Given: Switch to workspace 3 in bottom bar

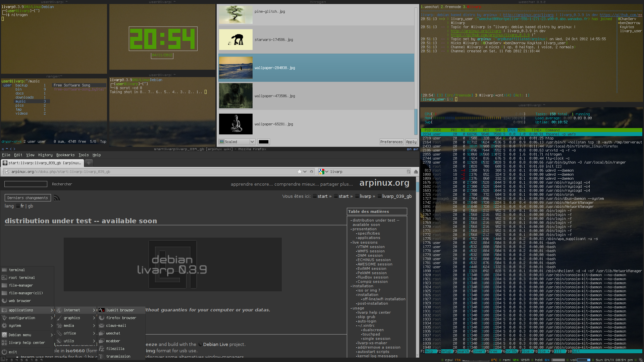Looking at the screenshot, I should (x=11, y=360).
